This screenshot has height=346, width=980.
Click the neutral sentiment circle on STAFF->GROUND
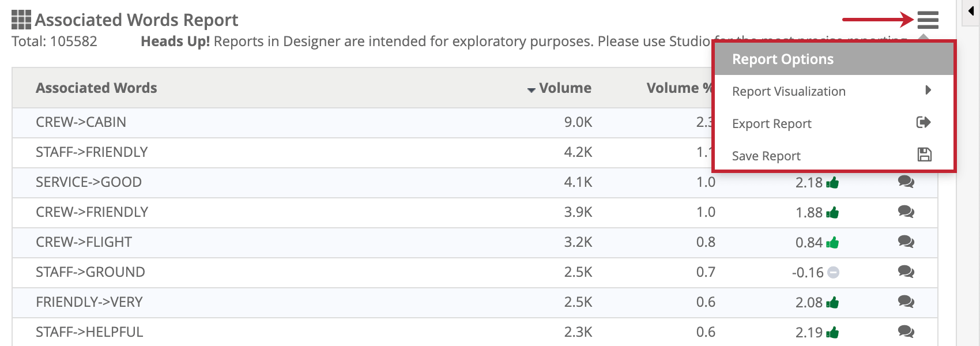click(832, 272)
